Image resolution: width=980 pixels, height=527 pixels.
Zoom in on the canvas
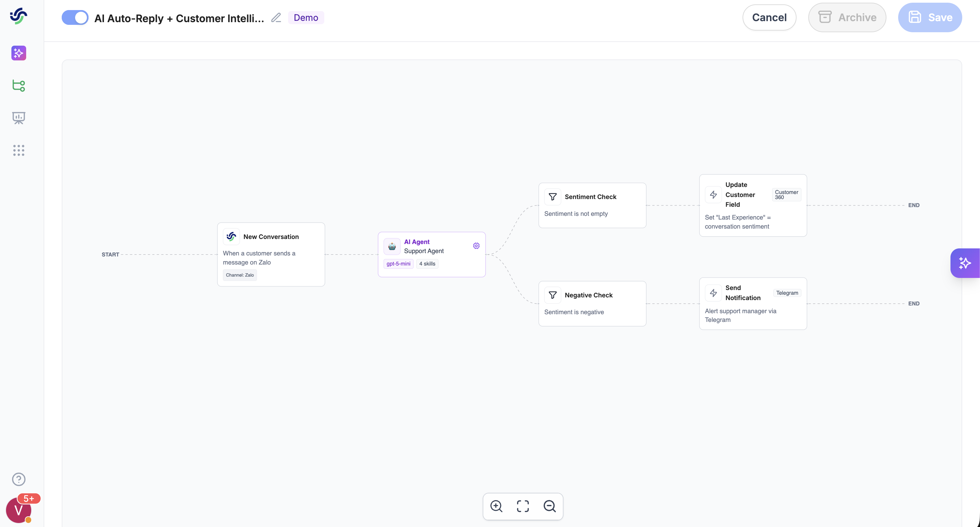tap(496, 507)
